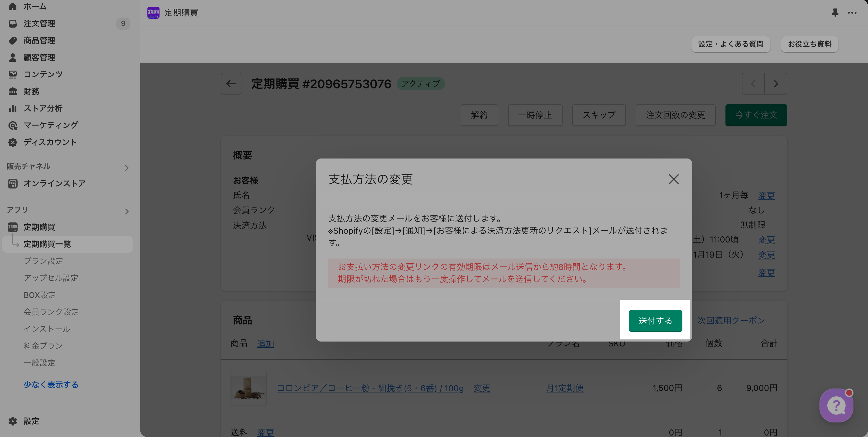Click 設定・よくある質問 button
The height and width of the screenshot is (437, 868).
tap(731, 44)
